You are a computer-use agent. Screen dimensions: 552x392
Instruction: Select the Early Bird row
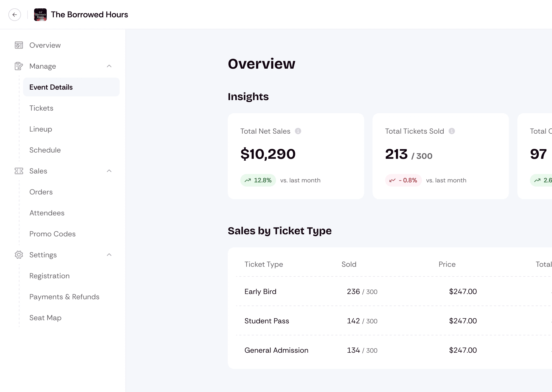(x=394, y=291)
